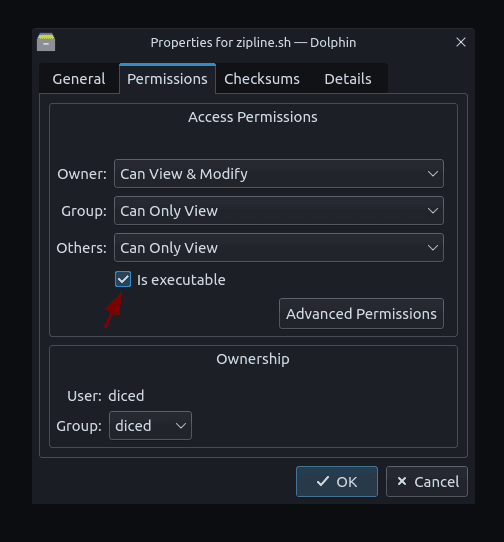Close the Properties dialog with X icon
This screenshot has height=542, width=504.
461,42
